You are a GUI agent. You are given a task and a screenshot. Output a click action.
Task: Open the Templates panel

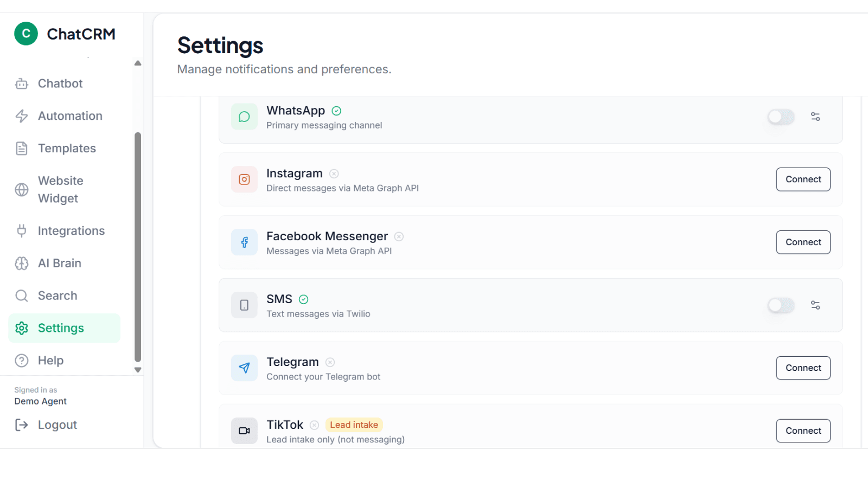point(67,148)
